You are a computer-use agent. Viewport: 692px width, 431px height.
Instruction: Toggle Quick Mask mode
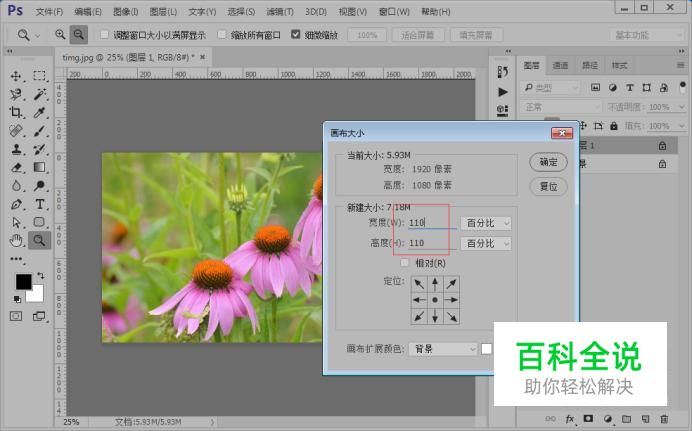pos(16,316)
